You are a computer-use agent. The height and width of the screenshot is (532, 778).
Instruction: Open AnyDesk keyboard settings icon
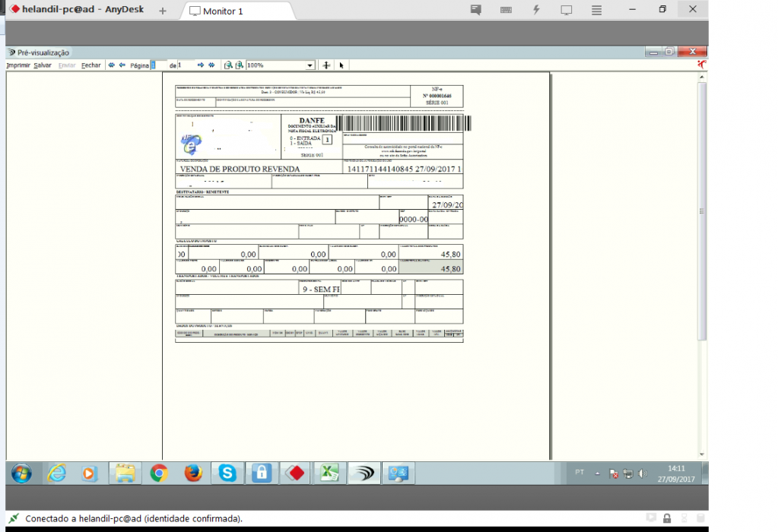click(506, 10)
